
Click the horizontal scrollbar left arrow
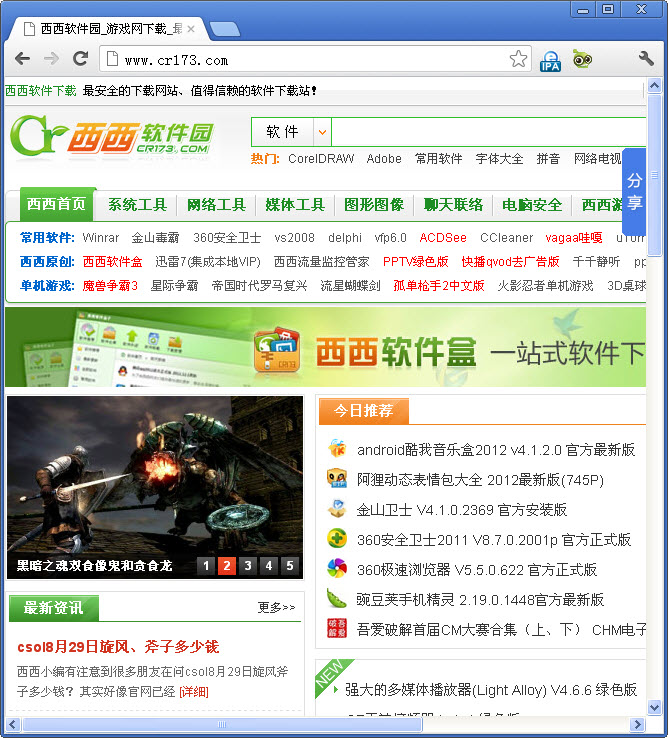(x=13, y=724)
